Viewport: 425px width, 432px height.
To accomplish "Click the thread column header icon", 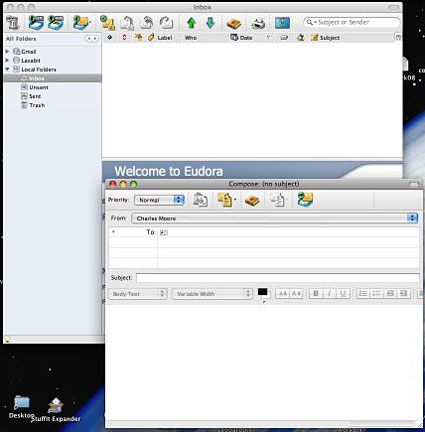I will point(109,38).
